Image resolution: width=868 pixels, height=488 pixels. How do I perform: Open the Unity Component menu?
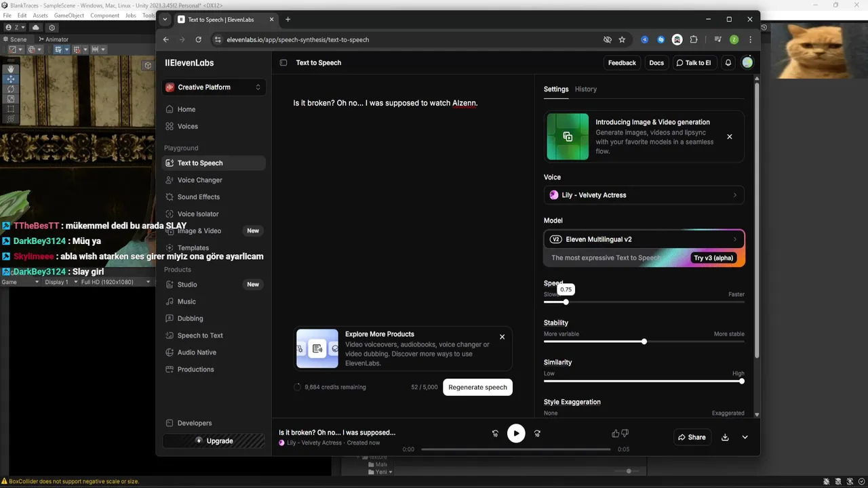[104, 15]
